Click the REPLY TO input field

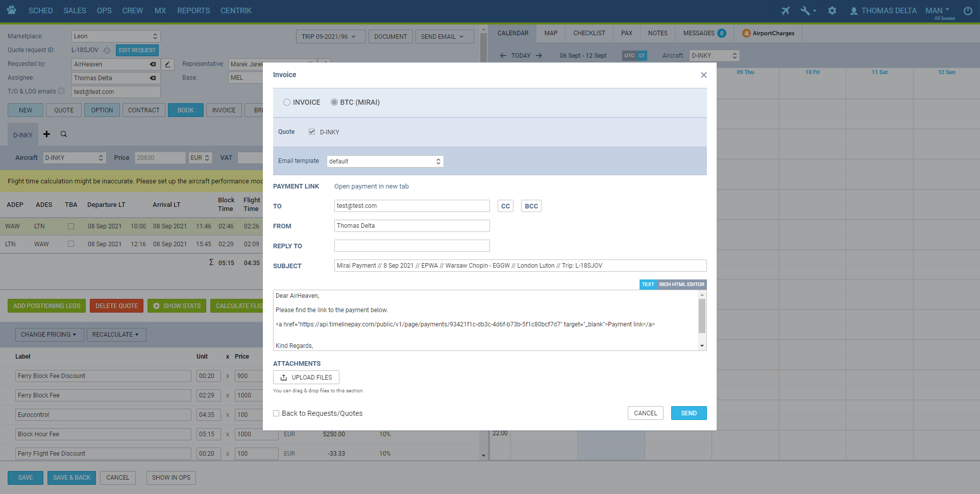[x=411, y=246]
